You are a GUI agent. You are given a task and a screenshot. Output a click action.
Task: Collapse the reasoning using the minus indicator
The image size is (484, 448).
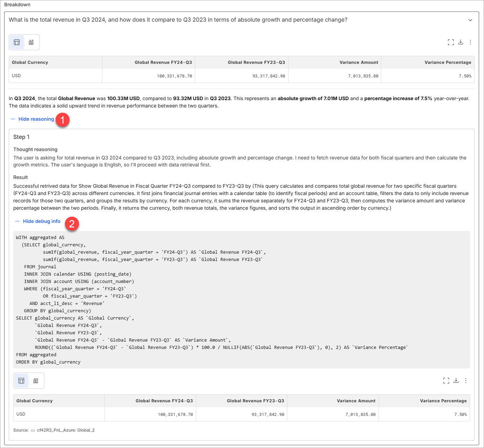click(x=13, y=119)
